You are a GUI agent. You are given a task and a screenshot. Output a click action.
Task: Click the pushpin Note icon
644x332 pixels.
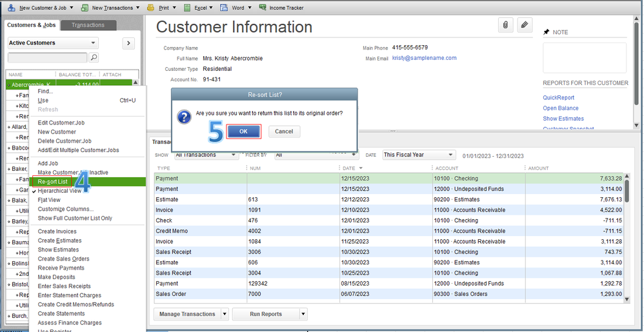[547, 32]
